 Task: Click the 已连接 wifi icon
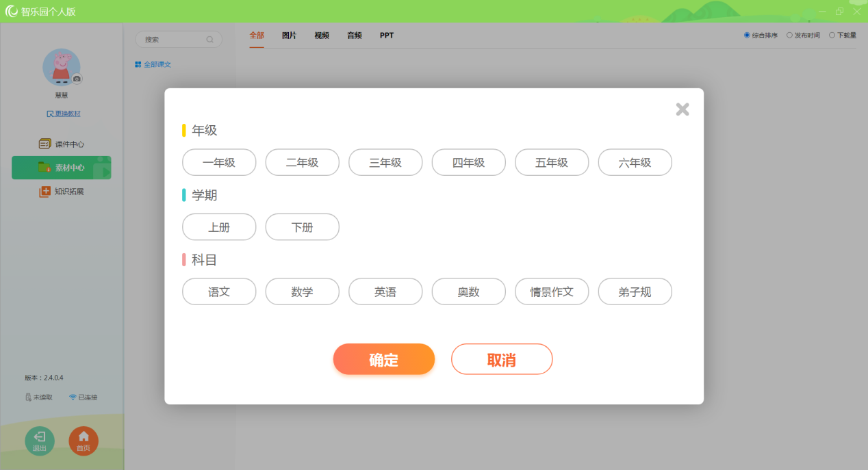(73, 397)
